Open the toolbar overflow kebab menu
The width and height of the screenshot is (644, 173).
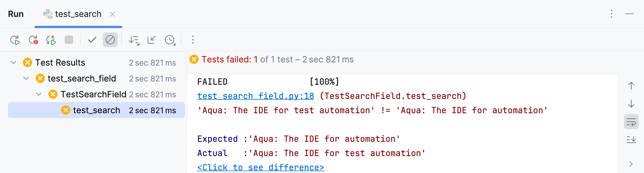pyautogui.click(x=193, y=40)
